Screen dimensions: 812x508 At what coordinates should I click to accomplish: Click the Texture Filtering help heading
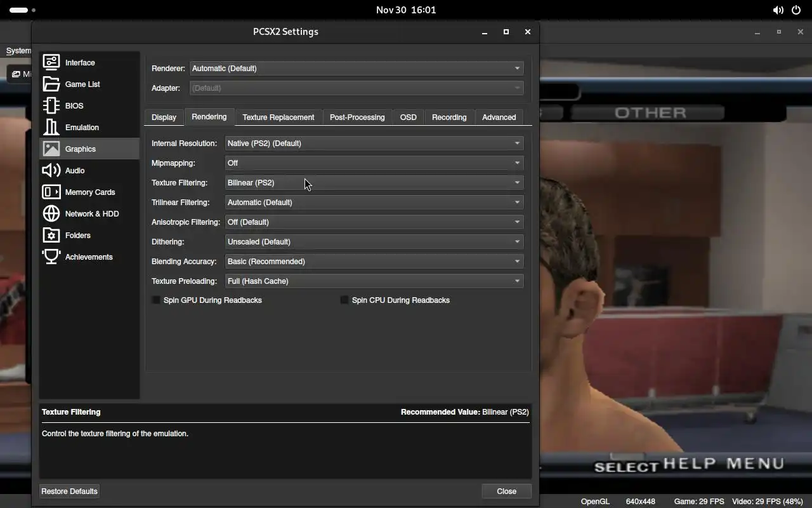(x=71, y=411)
